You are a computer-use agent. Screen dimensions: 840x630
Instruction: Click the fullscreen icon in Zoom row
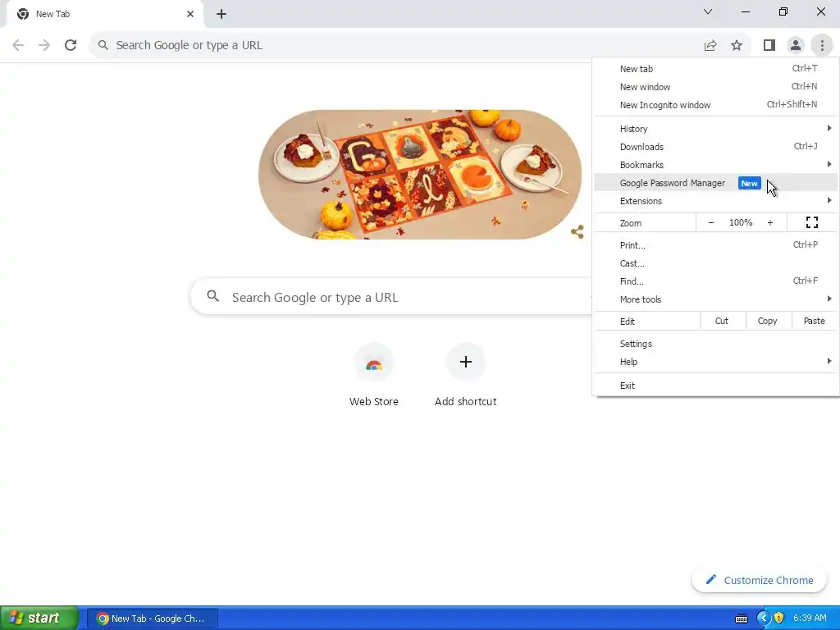point(812,222)
